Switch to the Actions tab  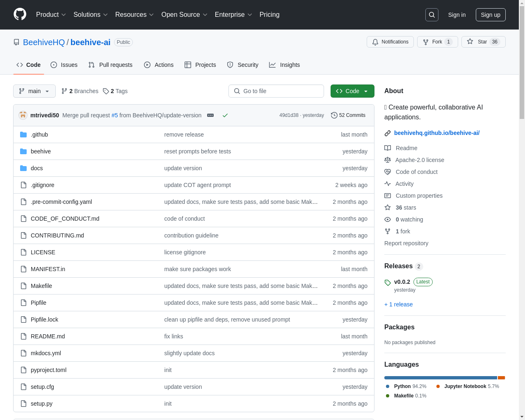[x=159, y=65]
